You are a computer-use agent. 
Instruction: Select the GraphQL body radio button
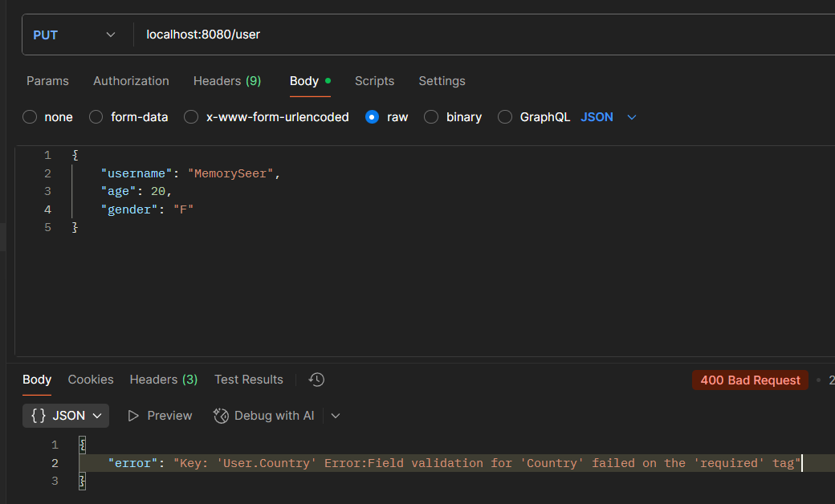(505, 117)
